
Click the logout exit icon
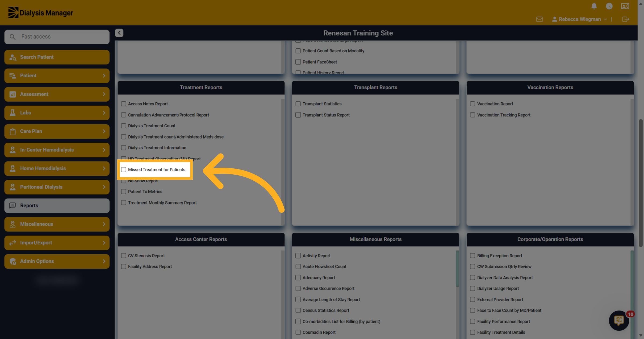pos(625,19)
